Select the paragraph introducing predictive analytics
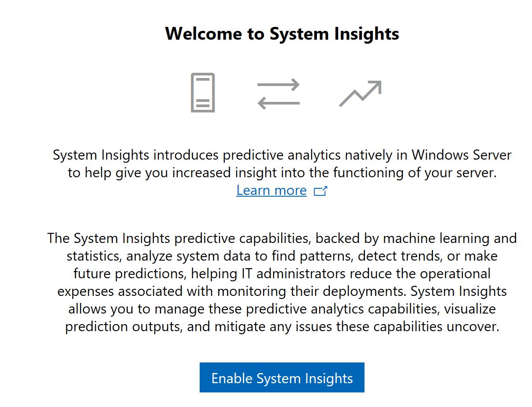Screen dimensions: 532x407 coord(282,164)
